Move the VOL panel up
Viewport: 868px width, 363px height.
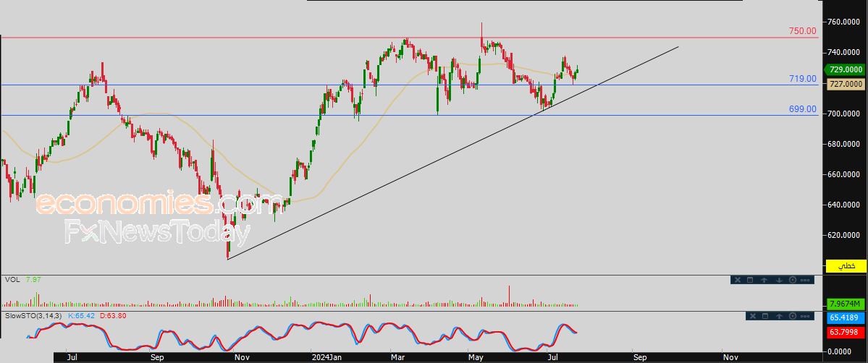tap(764, 280)
